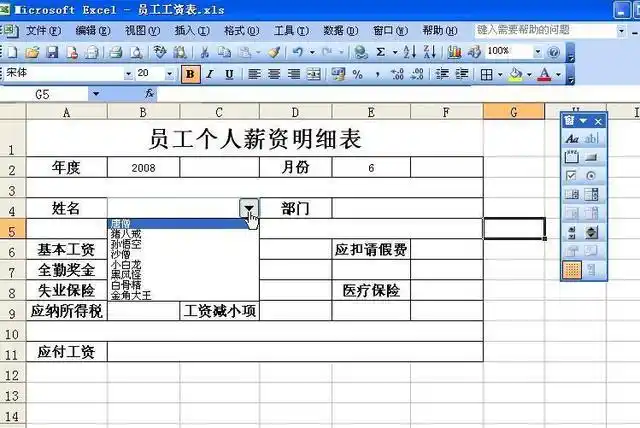The width and height of the screenshot is (640, 428).
Task: Toggle Align Right
Action: point(293,74)
